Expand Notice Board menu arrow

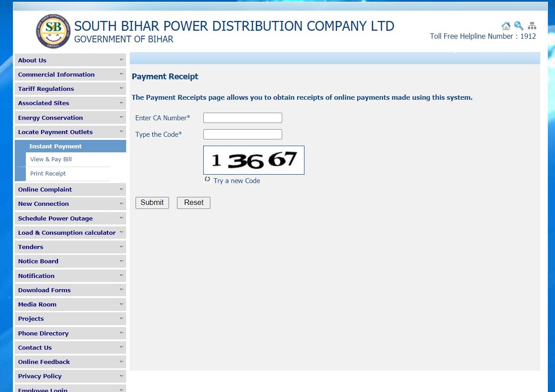[121, 261]
